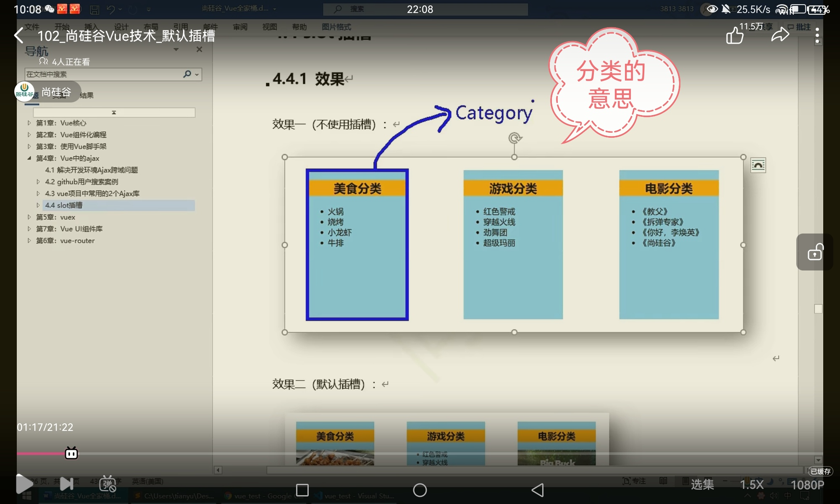Skip to the next video
Screen dimensions: 840x504
(x=67, y=484)
